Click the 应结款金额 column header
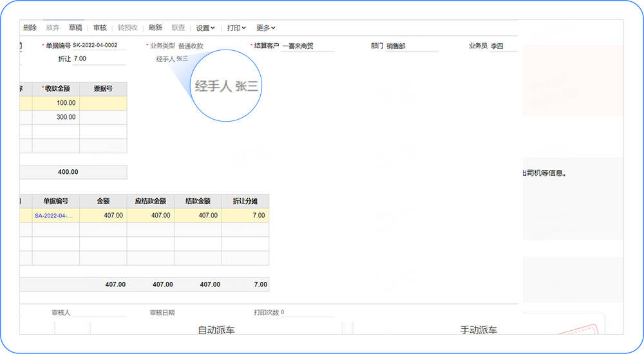This screenshot has height=354, width=644. click(150, 201)
